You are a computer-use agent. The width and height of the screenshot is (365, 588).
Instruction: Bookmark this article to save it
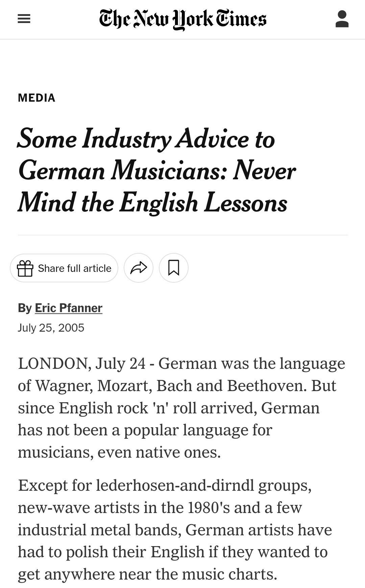click(x=174, y=268)
